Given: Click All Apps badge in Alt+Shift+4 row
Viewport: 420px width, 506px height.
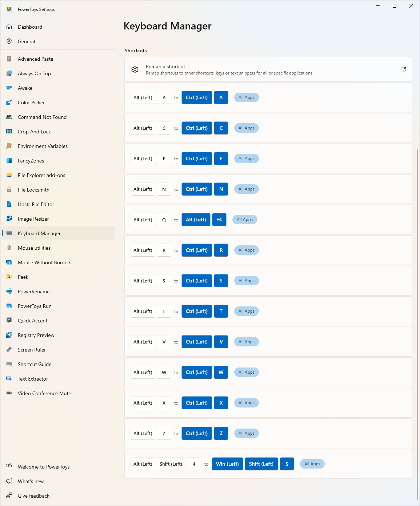Looking at the screenshot, I should [x=312, y=464].
